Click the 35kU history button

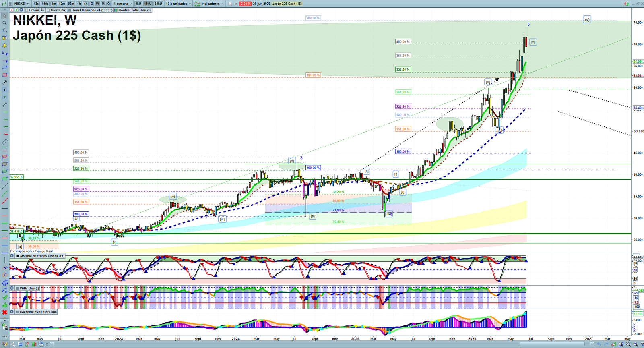pos(158,4)
